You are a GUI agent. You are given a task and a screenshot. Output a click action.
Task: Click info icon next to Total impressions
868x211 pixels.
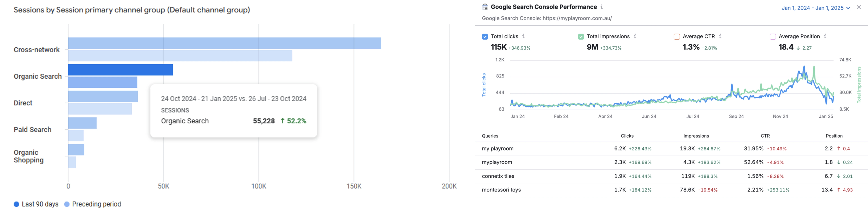(x=635, y=36)
